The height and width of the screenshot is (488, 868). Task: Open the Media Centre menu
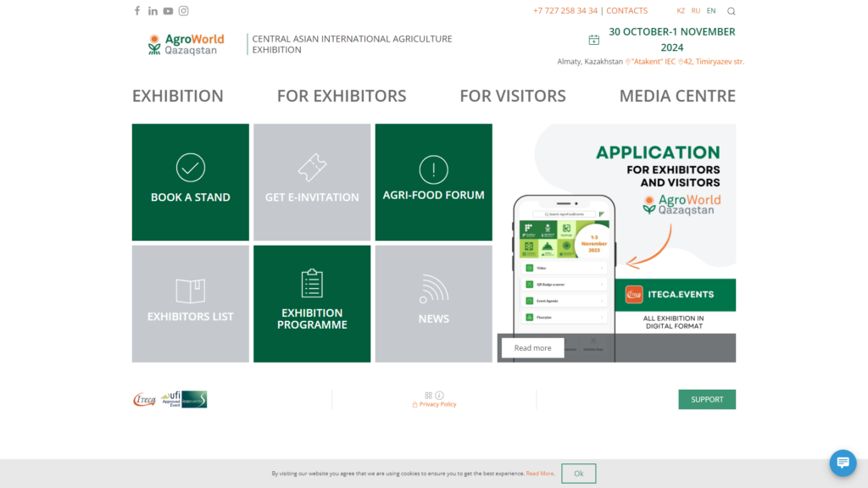coord(677,96)
